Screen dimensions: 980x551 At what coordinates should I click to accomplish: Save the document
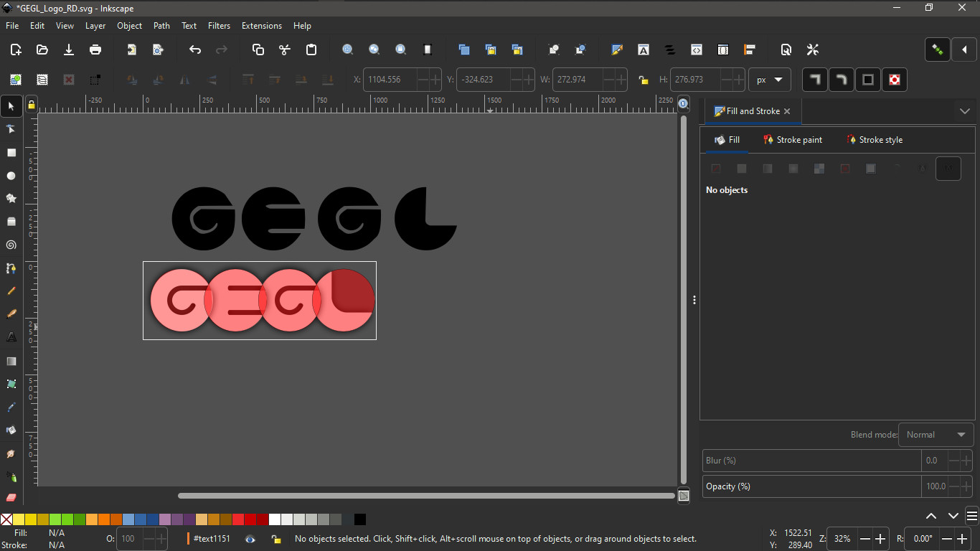tap(69, 50)
